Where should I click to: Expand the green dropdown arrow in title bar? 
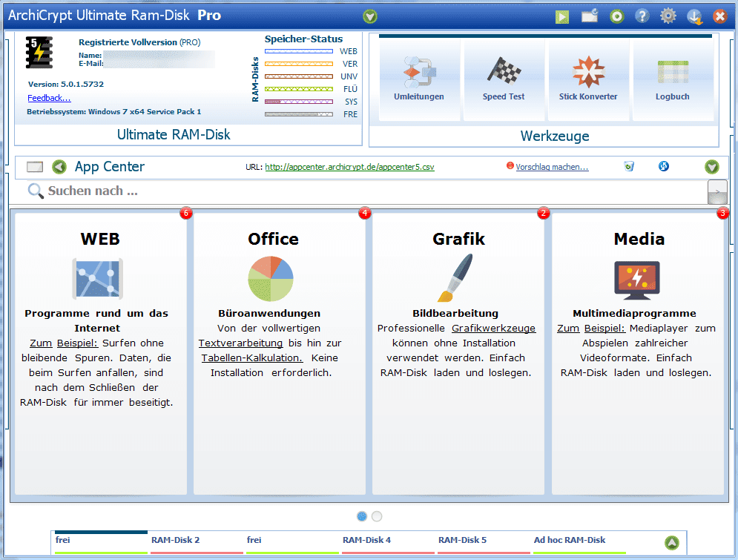tap(370, 17)
